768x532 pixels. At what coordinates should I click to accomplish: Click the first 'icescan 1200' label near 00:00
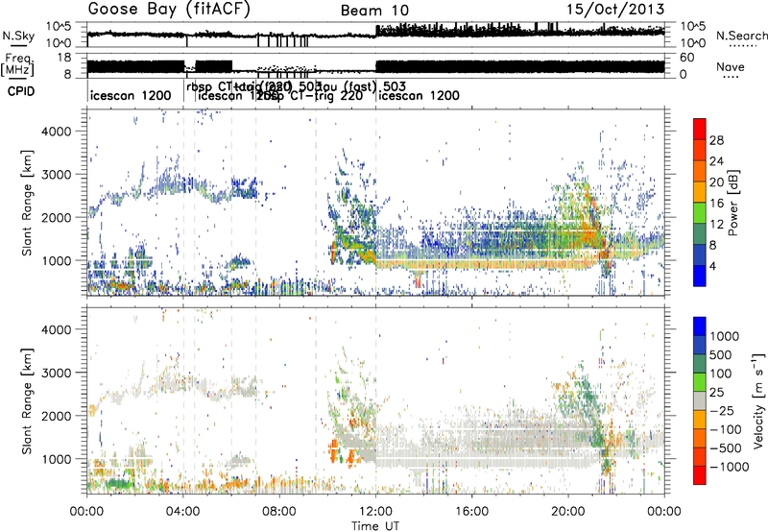click(131, 96)
